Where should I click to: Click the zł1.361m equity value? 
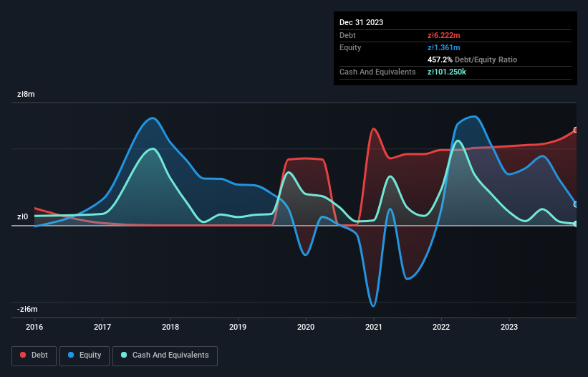click(443, 47)
